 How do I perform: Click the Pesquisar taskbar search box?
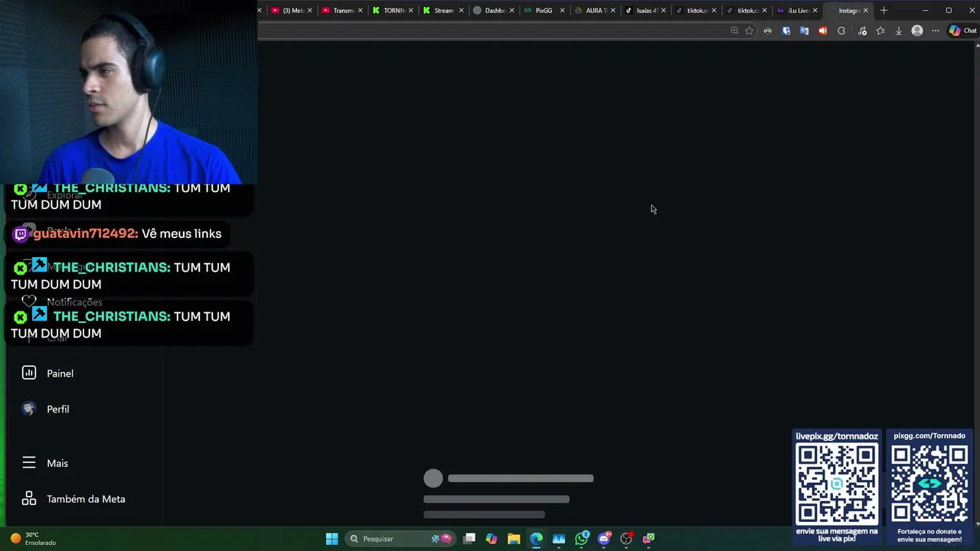click(399, 539)
